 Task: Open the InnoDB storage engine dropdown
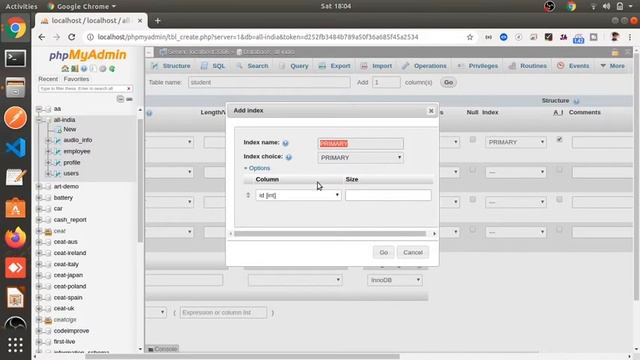[x=395, y=280]
